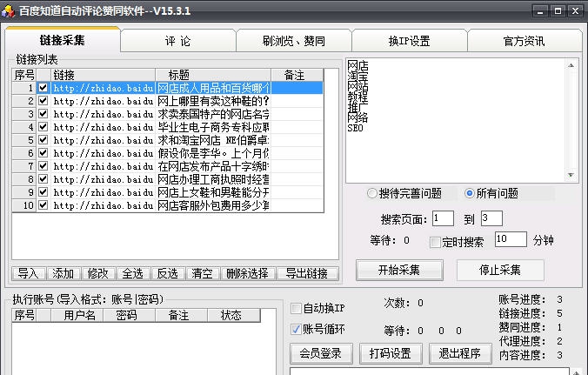Image resolution: width=588 pixels, height=375 pixels.
Task: Click the 删除选择 button
Action: pos(248,273)
